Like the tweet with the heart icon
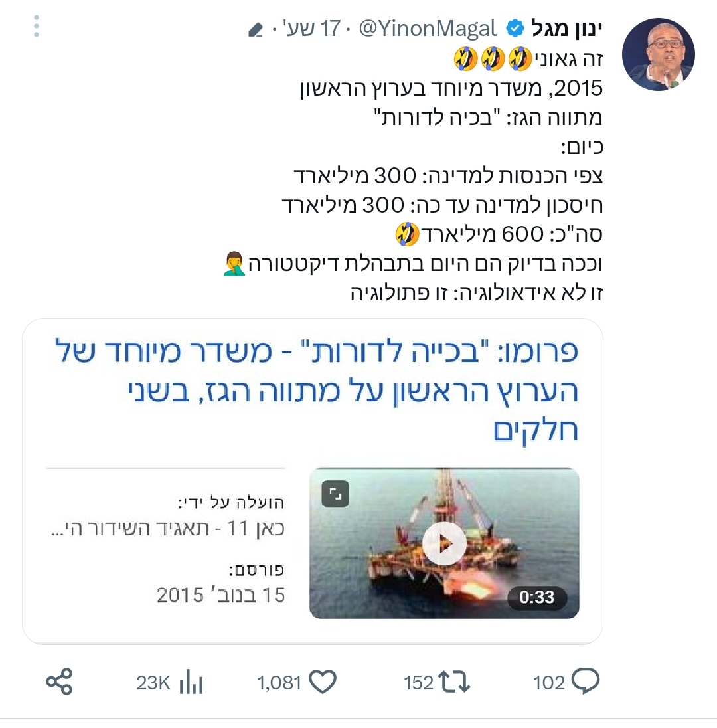The image size is (717, 728). click(323, 682)
